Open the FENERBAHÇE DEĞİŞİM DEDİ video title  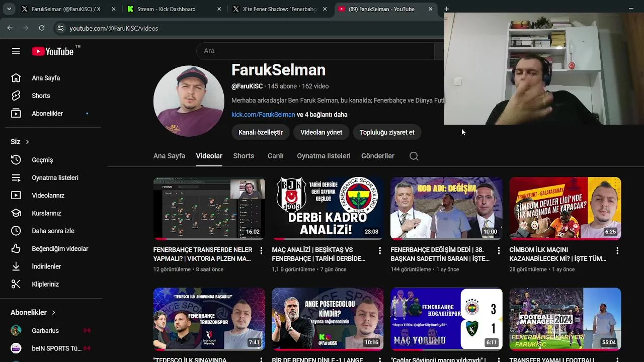(x=440, y=254)
